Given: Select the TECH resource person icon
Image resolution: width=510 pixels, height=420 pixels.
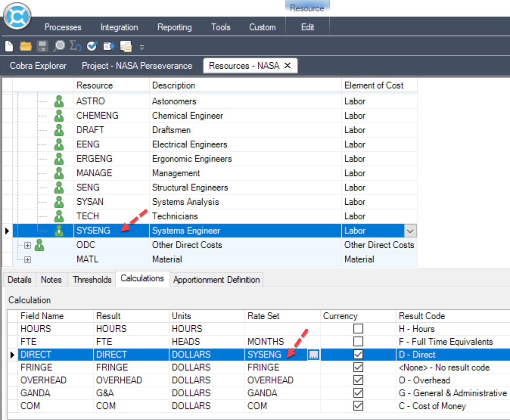Looking at the screenshot, I should tap(59, 216).
